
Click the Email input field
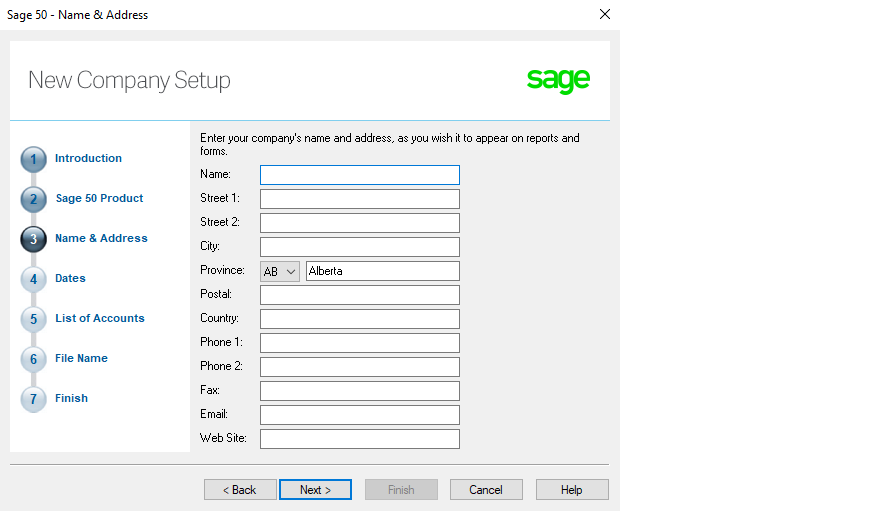tap(360, 415)
